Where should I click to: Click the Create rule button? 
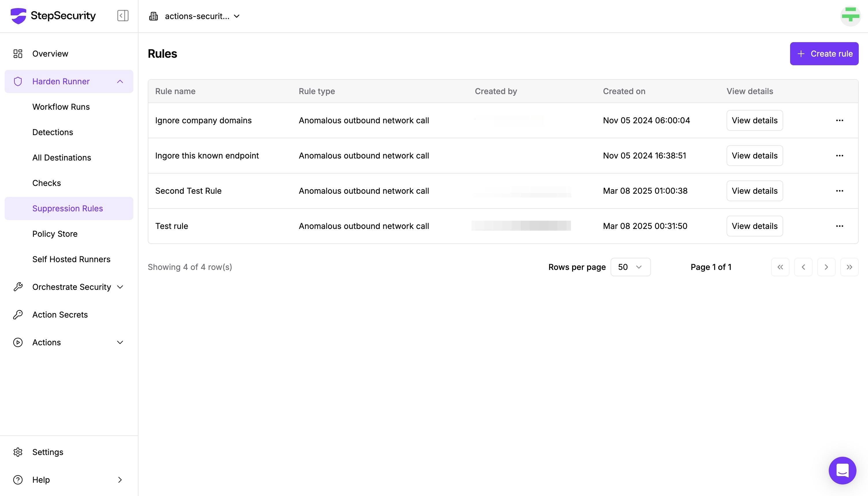(824, 54)
